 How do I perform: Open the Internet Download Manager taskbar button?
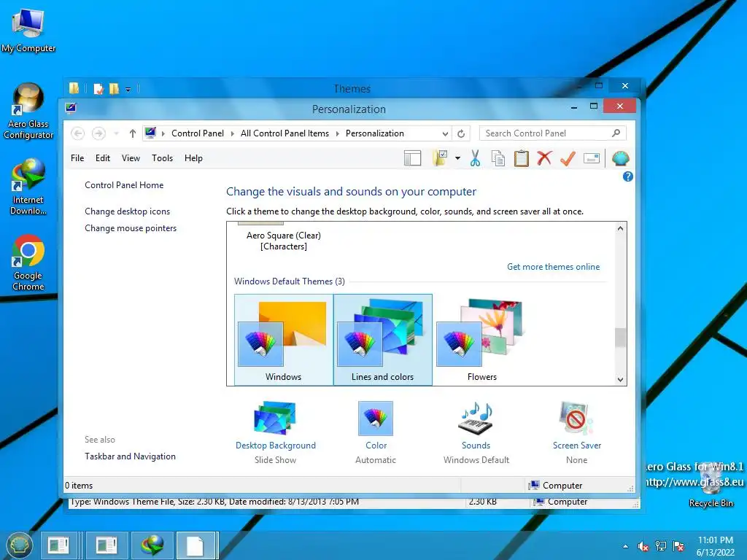point(152,545)
